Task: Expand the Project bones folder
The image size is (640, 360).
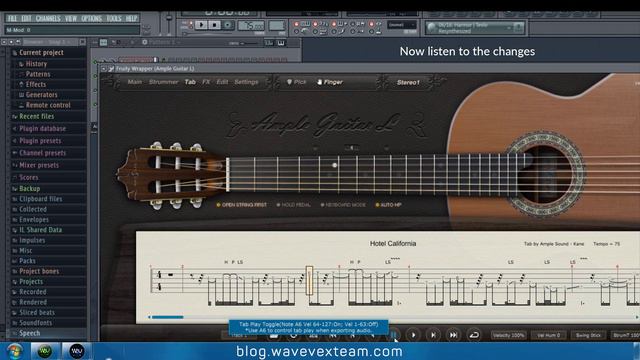Action: [39, 271]
